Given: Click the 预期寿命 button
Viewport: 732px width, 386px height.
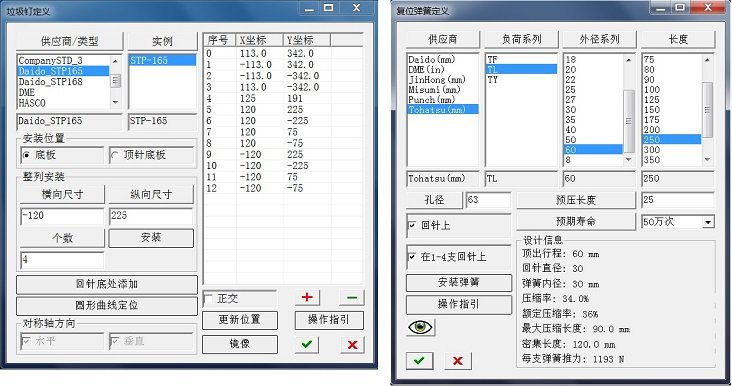Looking at the screenshot, I should [x=576, y=221].
